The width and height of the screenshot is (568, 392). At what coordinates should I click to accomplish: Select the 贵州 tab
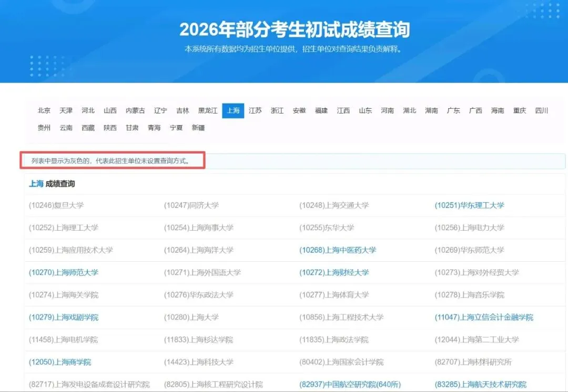[44, 128]
